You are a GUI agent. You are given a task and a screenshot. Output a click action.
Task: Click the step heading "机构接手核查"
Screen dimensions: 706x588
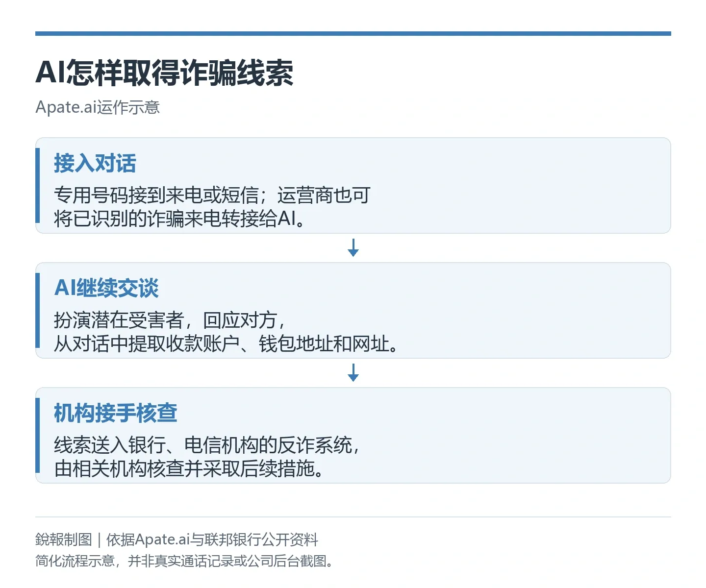116,413
